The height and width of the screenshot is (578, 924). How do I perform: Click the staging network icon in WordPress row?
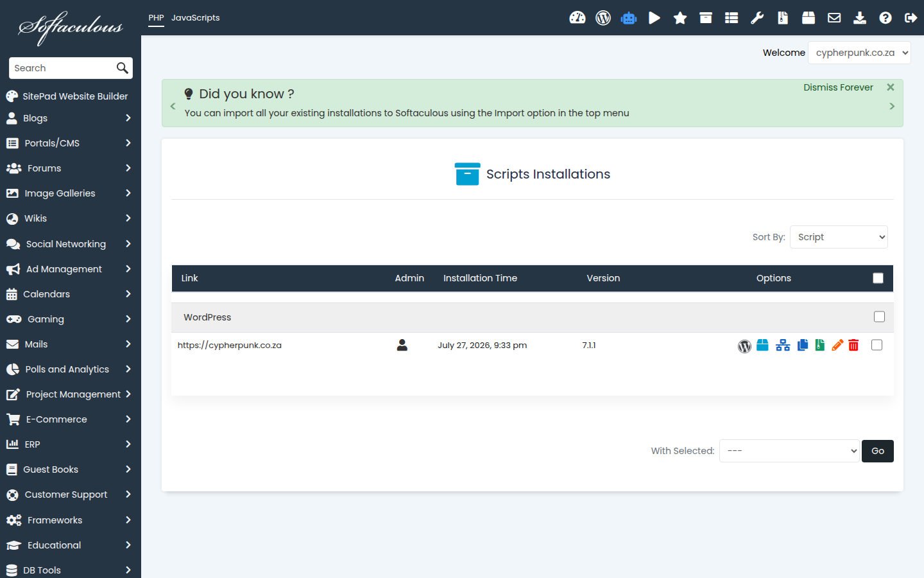(x=783, y=346)
